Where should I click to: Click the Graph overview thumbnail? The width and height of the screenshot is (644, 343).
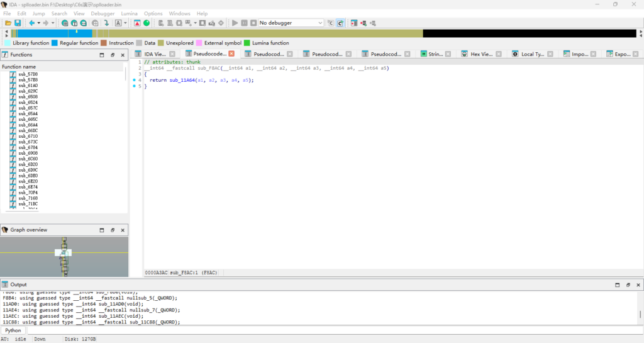click(64, 257)
